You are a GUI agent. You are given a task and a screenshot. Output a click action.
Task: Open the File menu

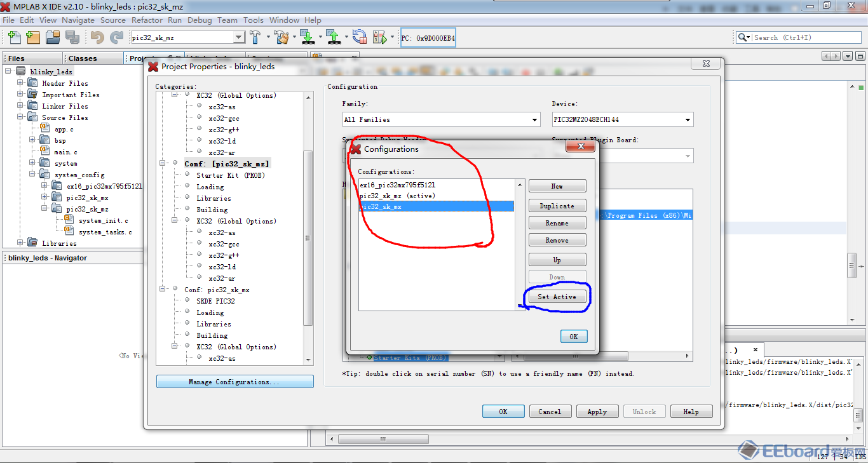coord(9,20)
